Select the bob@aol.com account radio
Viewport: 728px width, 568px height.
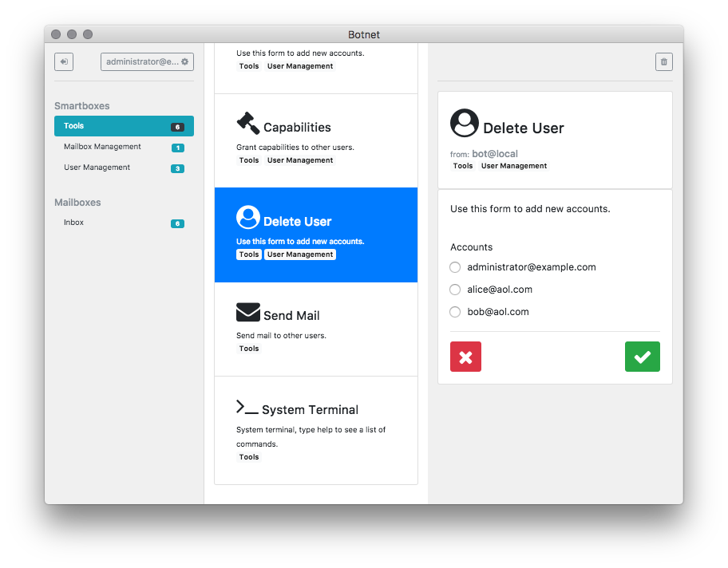(x=455, y=312)
